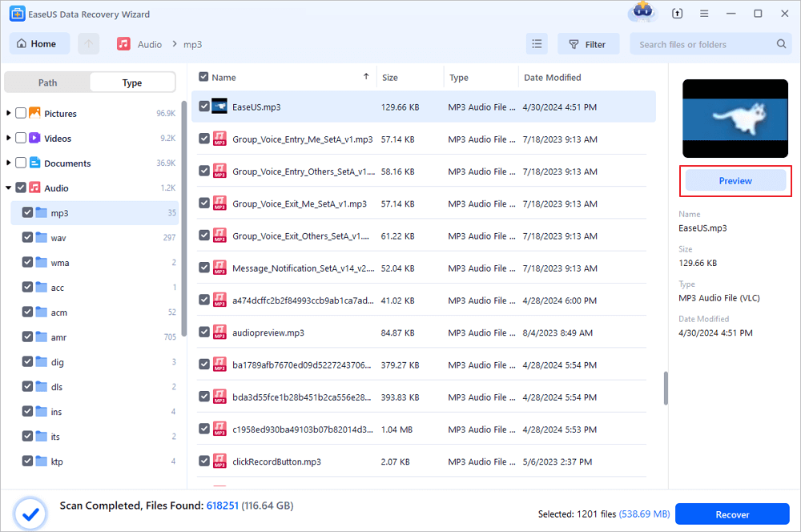
Task: Expand the Pictures category
Action: 9,114
